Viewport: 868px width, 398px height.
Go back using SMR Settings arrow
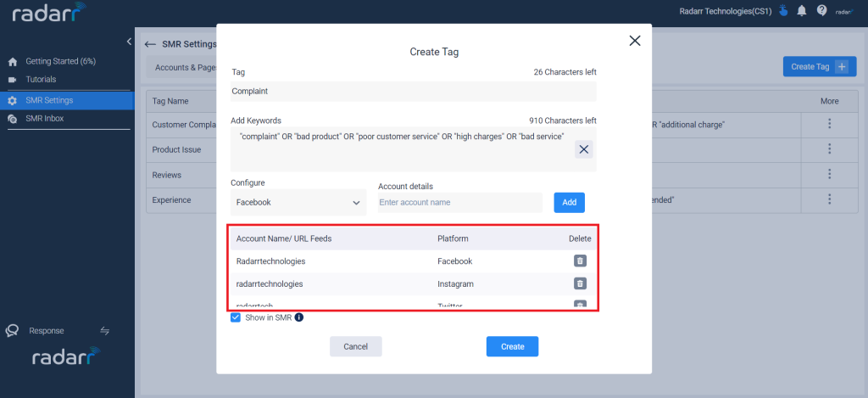point(149,44)
